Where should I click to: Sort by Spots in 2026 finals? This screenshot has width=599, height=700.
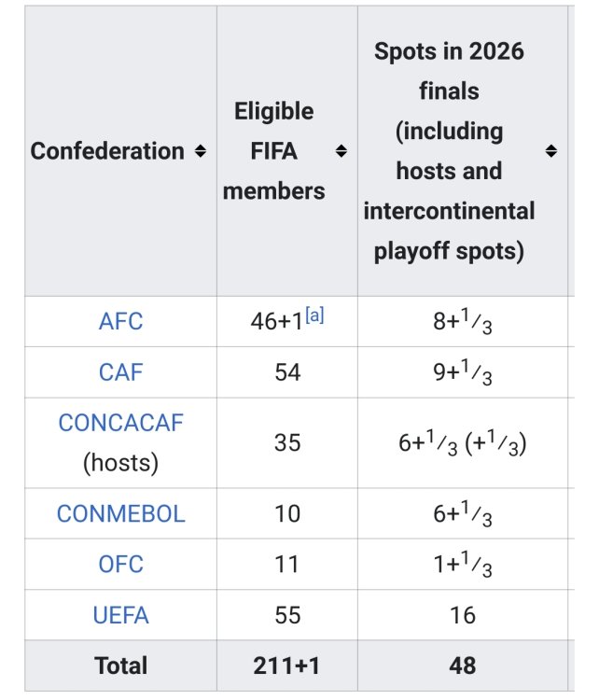click(x=550, y=151)
